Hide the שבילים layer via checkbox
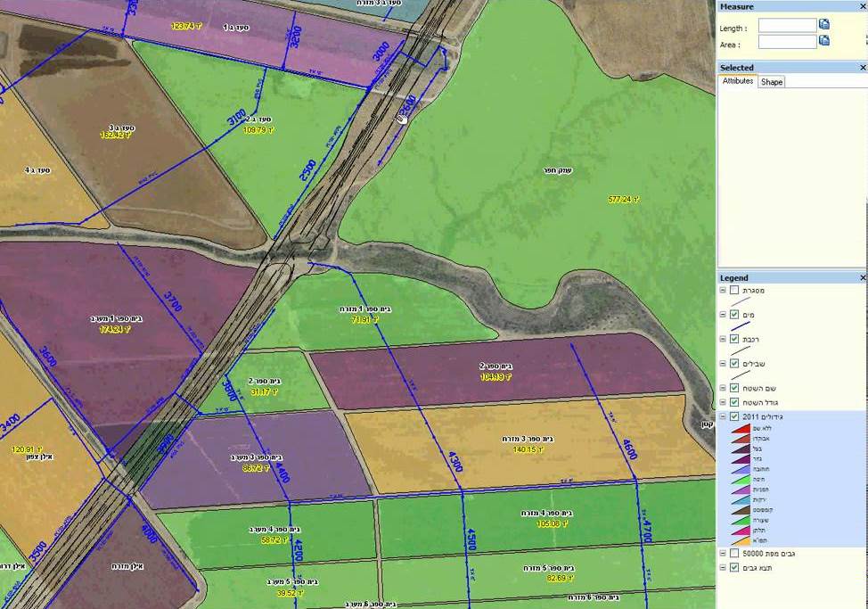This screenshot has height=609, width=868. (734, 364)
